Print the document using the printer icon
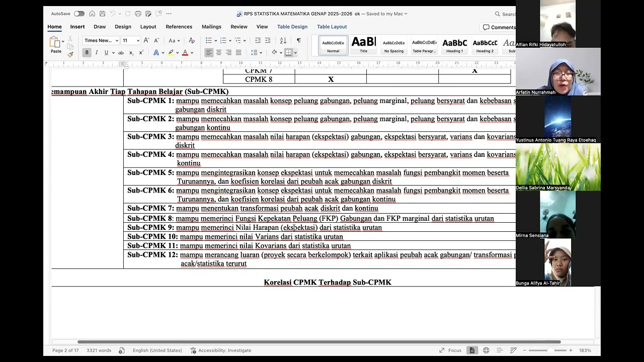 pyautogui.click(x=138, y=14)
